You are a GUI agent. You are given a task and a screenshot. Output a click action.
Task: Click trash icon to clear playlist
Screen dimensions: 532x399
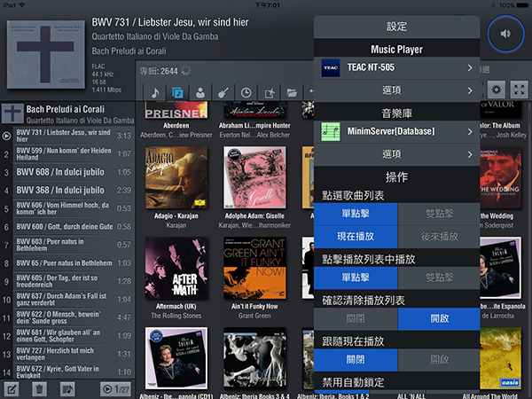coord(39,389)
